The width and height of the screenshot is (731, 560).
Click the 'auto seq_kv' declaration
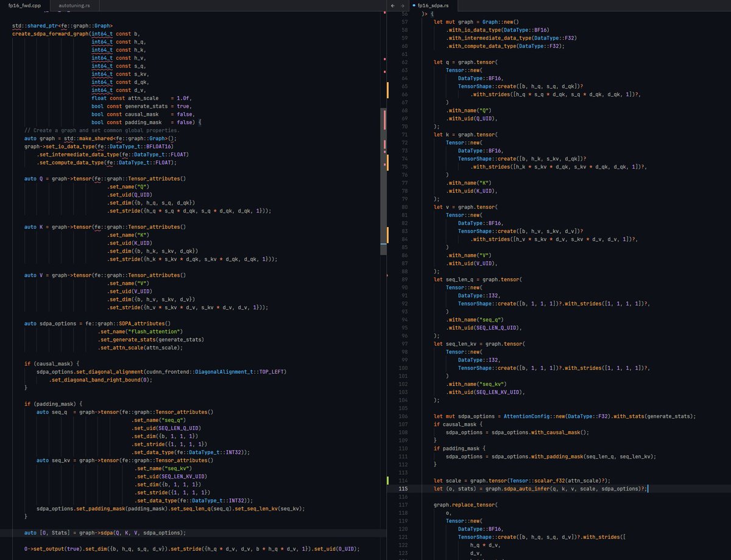pyautogui.click(x=51, y=460)
